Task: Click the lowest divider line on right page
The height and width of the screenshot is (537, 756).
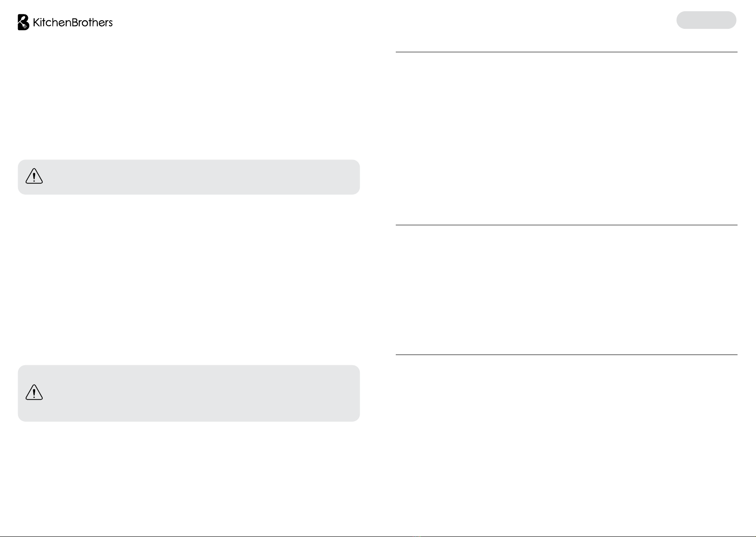Action: click(566, 355)
